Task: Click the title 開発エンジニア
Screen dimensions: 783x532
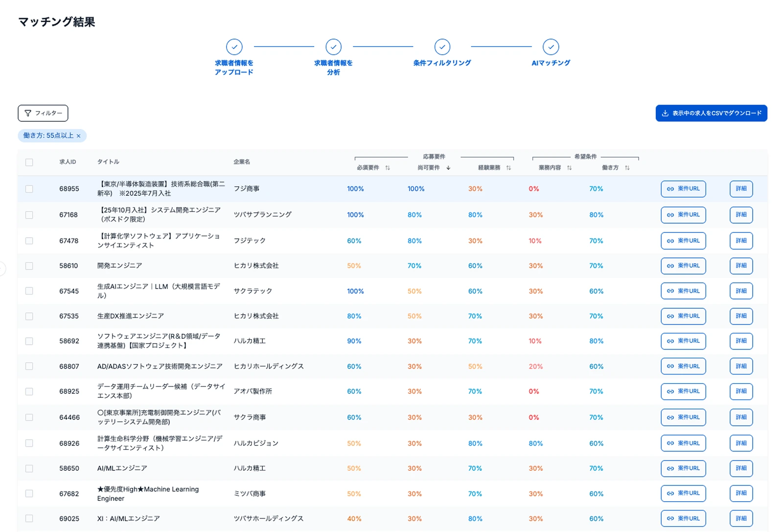Action: point(119,266)
